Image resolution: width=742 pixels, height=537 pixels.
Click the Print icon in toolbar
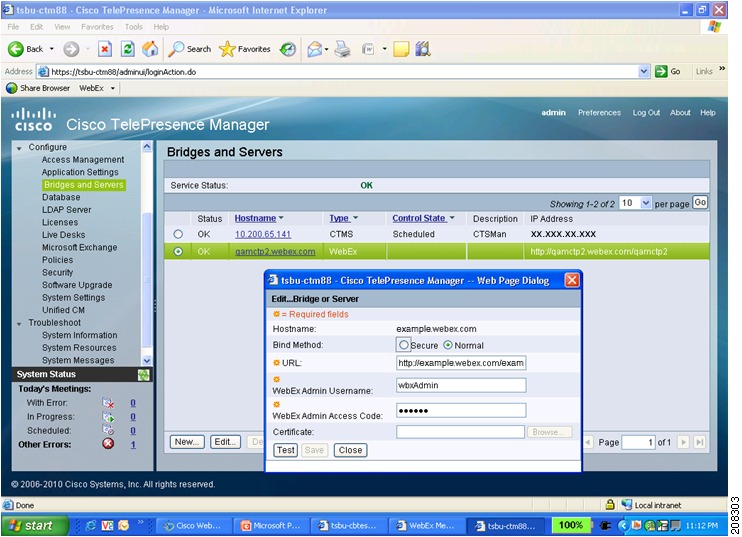(343, 49)
